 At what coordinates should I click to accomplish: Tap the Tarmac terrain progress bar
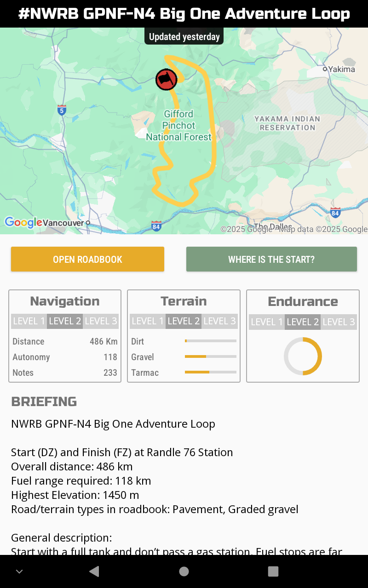[x=211, y=372]
